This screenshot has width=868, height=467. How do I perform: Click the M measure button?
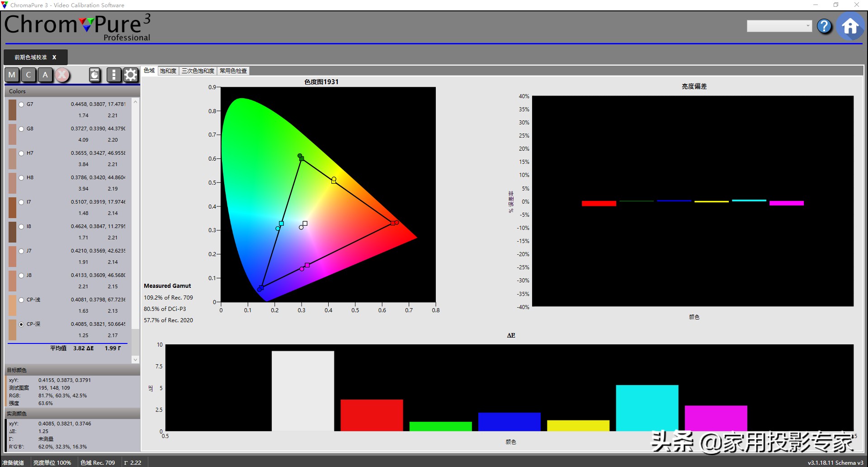12,75
